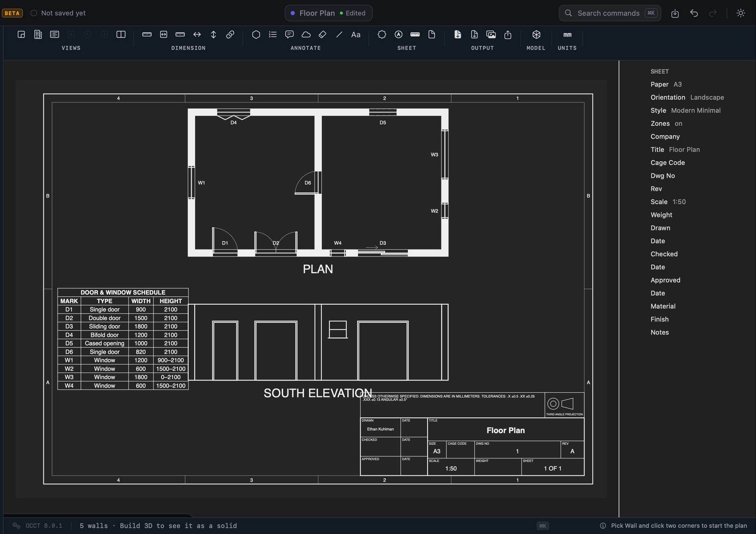The height and width of the screenshot is (534, 756).
Task: Click the outlined file download icon
Action: coord(474,34)
